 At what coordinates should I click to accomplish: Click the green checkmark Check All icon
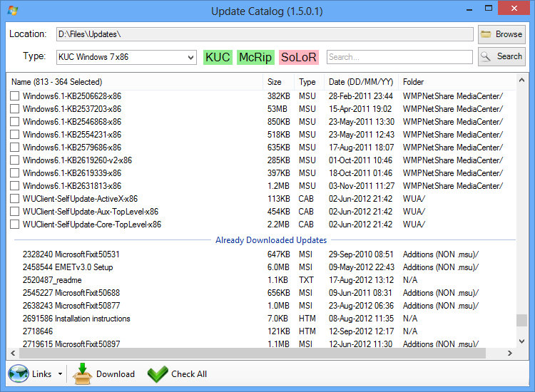pyautogui.click(x=158, y=374)
